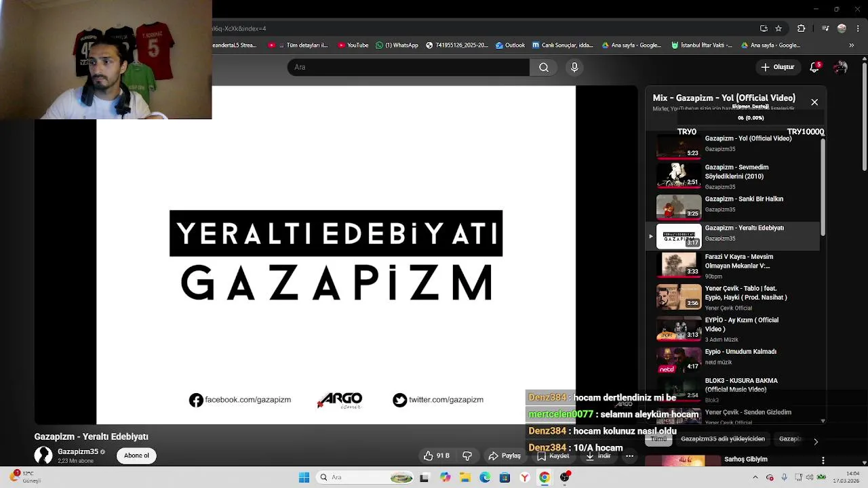This screenshot has height=488, width=868.
Task: Open weather widget showing 12°C
Action: click(26, 477)
